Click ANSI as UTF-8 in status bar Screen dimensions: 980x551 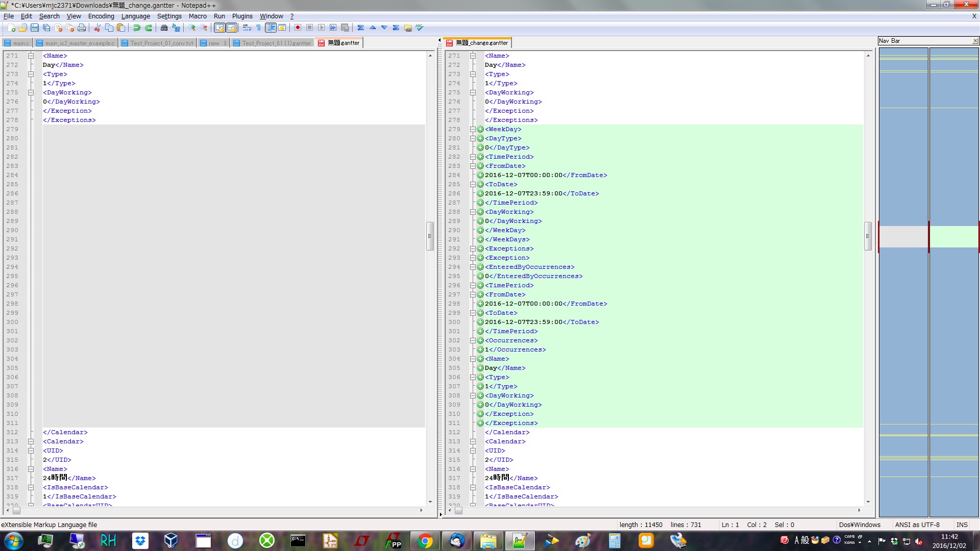[917, 524]
